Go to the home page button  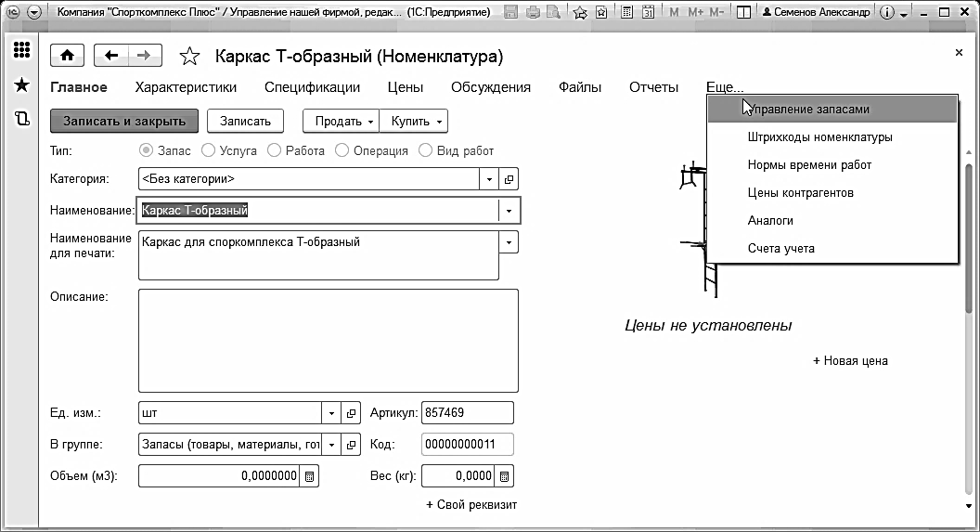[x=68, y=56]
